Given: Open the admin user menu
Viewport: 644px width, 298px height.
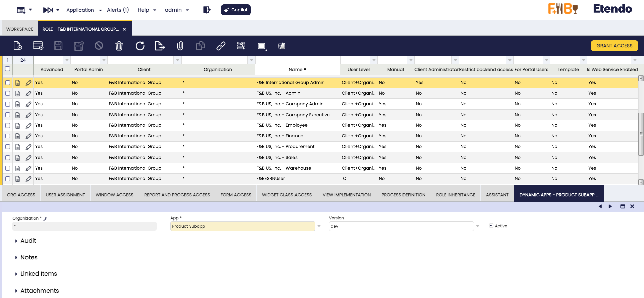Looking at the screenshot, I should coord(177,10).
